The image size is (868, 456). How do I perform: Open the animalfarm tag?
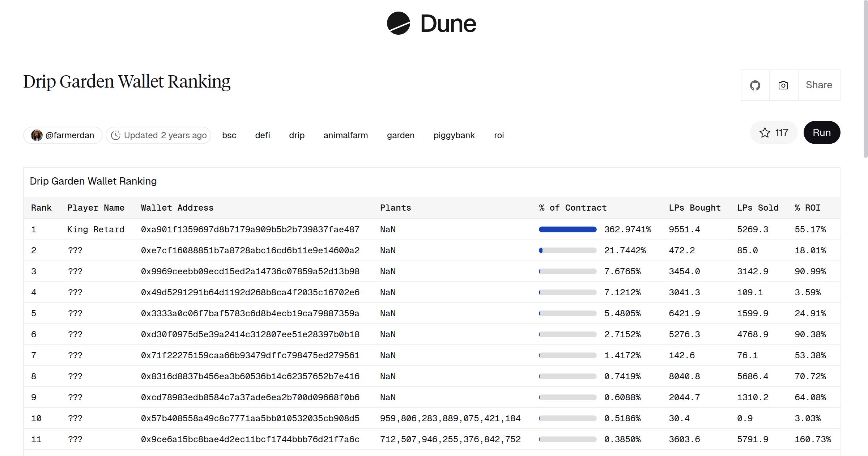click(x=345, y=135)
